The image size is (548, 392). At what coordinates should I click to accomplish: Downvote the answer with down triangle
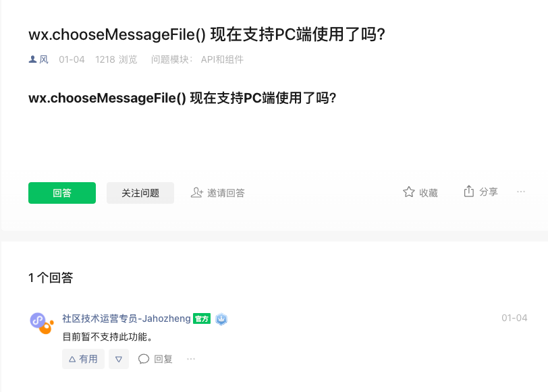(119, 359)
